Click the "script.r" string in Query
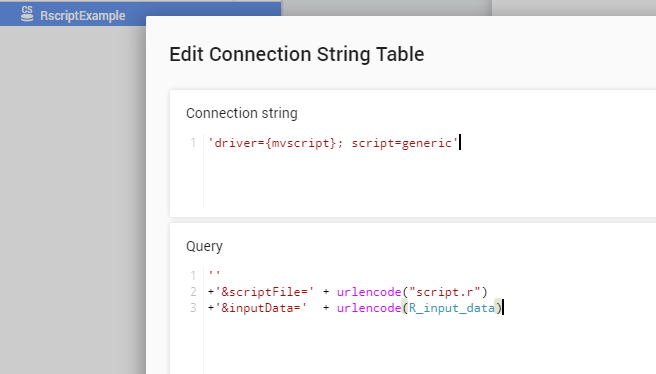 point(445,292)
